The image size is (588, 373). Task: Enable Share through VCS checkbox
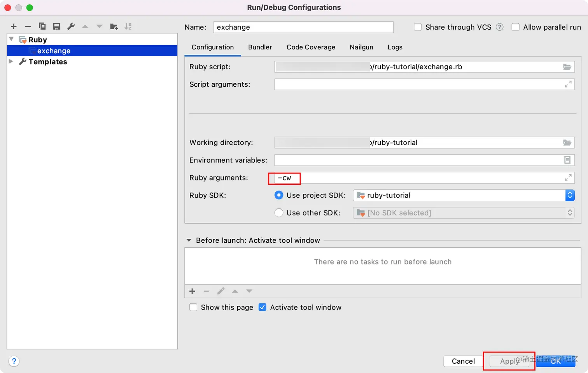pyautogui.click(x=418, y=27)
